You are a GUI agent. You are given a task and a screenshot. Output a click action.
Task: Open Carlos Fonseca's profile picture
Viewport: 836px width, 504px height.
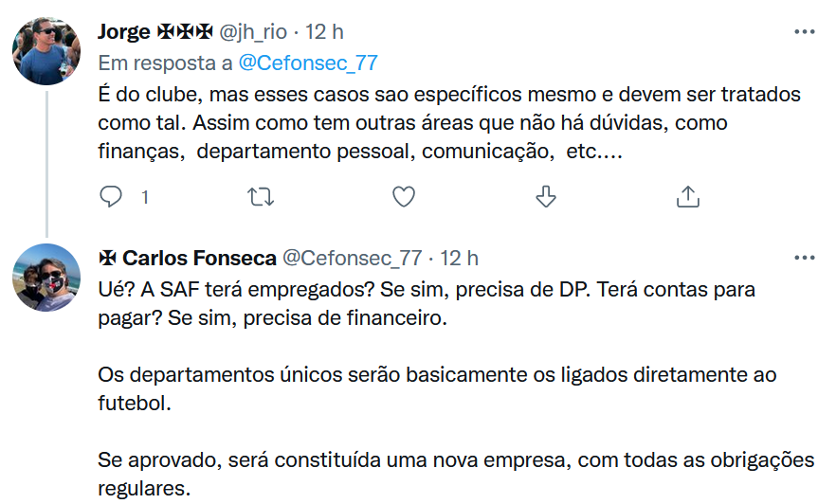click(x=46, y=277)
